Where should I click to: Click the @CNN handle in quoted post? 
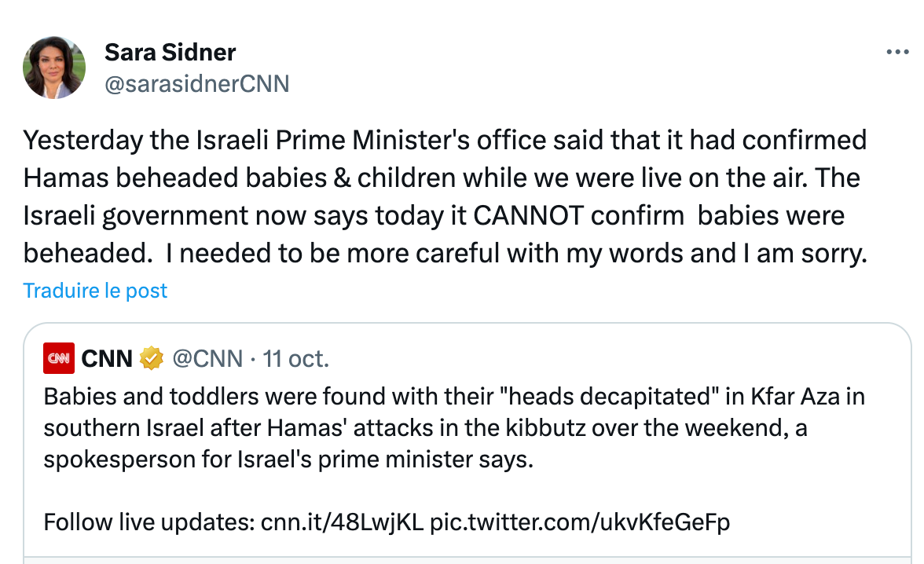207,359
